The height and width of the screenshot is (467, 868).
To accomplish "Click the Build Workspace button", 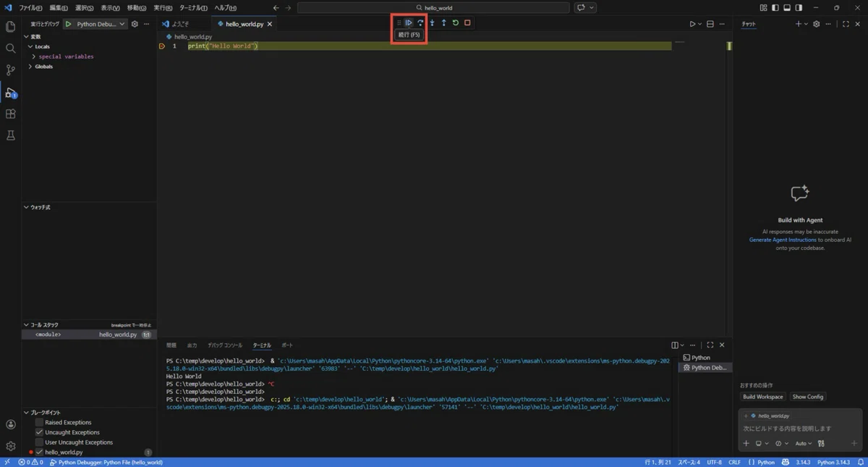I will 763,397.
